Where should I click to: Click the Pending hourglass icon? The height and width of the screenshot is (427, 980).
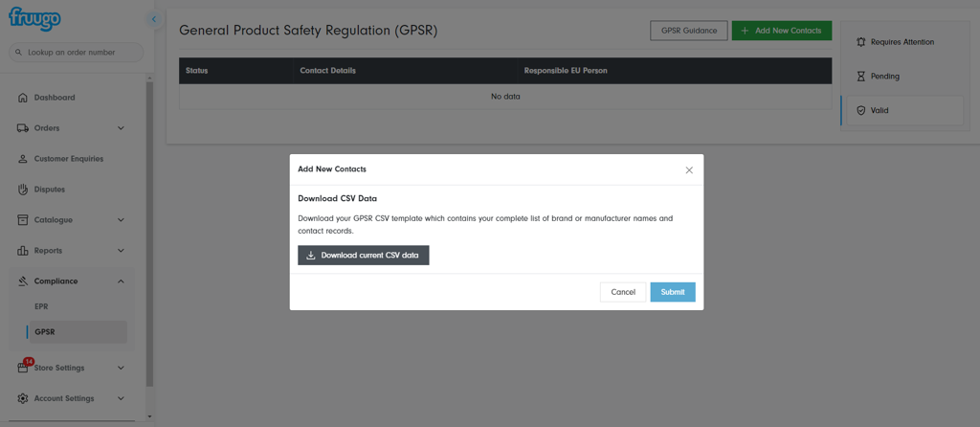pyautogui.click(x=860, y=77)
